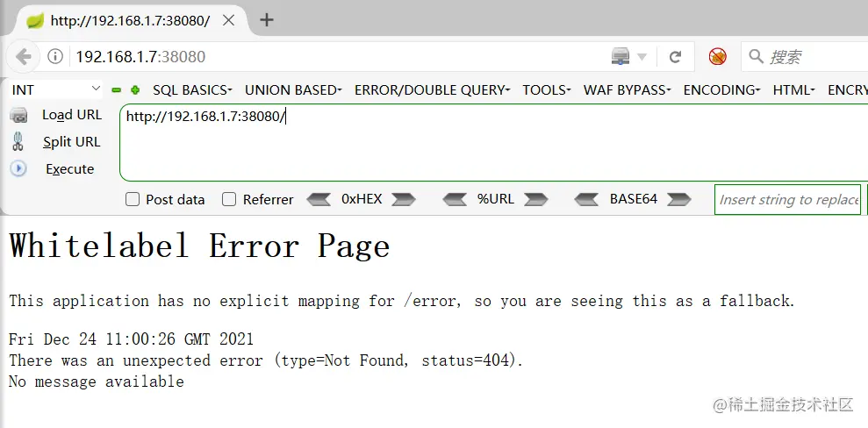Click the Spring leaf favicon on the tab
This screenshot has height=428, width=868.
(x=35, y=21)
